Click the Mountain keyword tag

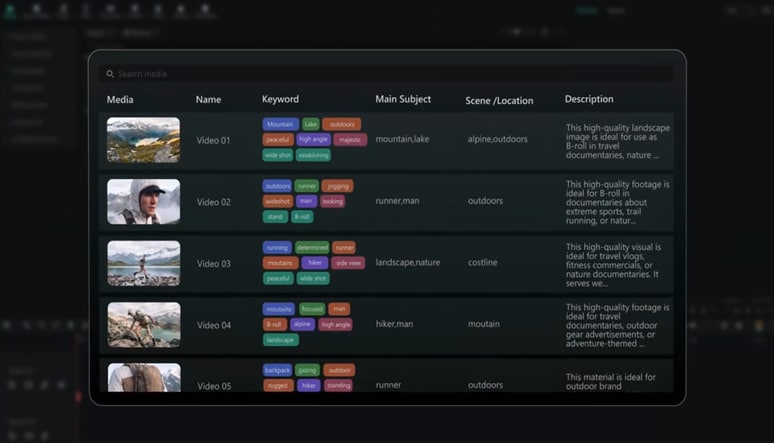pyautogui.click(x=280, y=124)
